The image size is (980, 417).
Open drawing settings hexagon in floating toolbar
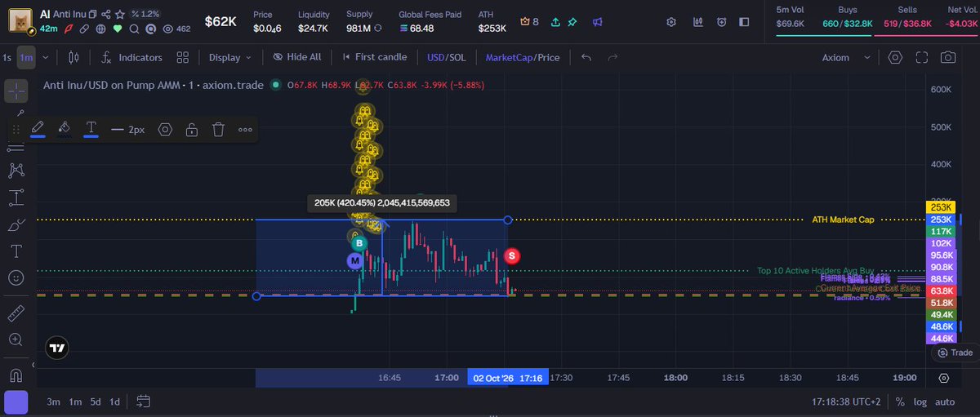click(165, 129)
